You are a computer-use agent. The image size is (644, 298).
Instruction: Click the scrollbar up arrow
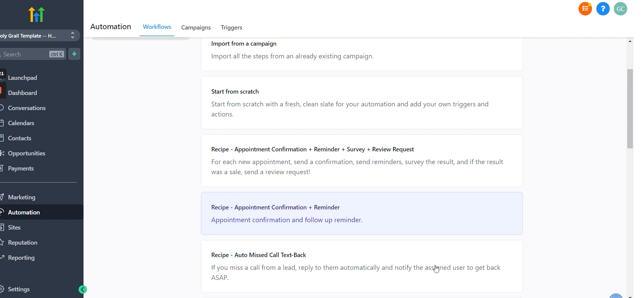coord(630,41)
